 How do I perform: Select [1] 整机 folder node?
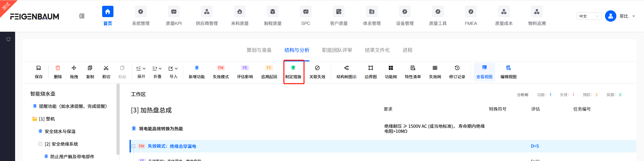44,119
